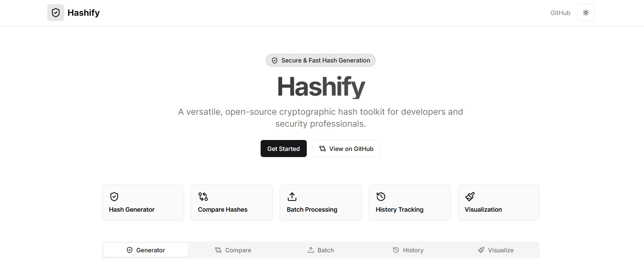Select the Hash Generator shield icon
Screen dimensions: 644x267
114,197
